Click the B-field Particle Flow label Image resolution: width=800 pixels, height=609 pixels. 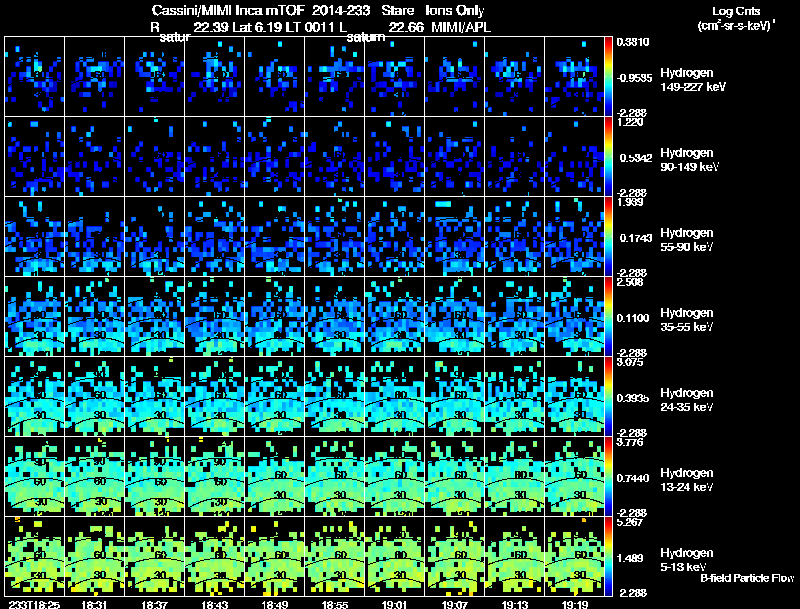pyautogui.click(x=747, y=578)
